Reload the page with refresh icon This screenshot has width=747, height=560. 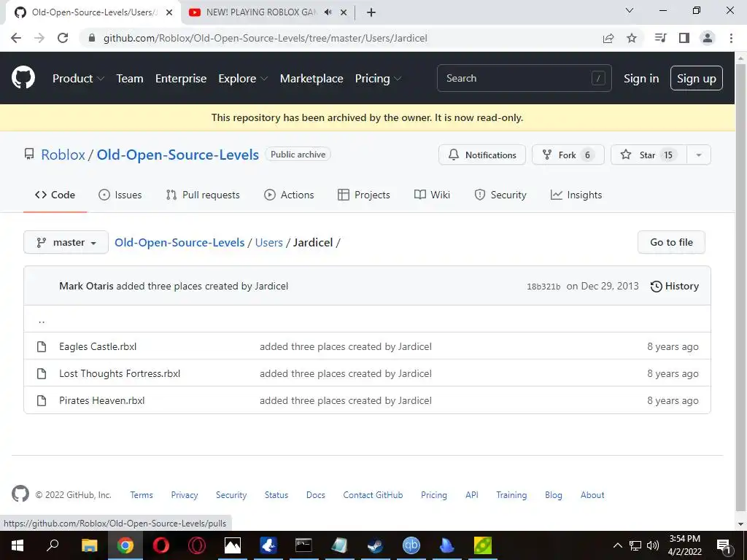click(63, 38)
